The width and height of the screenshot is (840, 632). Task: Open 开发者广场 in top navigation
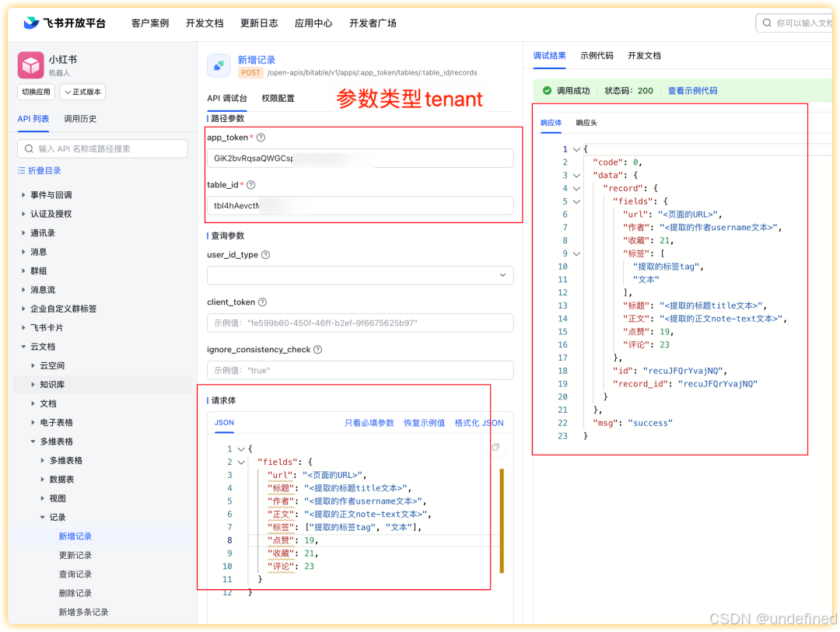373,23
